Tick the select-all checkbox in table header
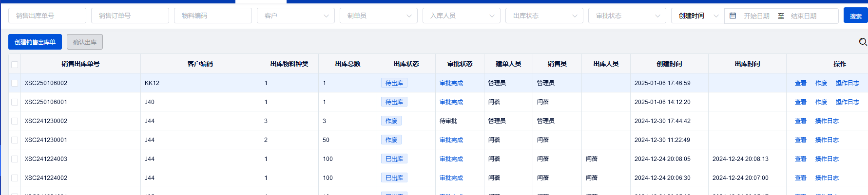This screenshot has width=868, height=195. click(x=15, y=64)
